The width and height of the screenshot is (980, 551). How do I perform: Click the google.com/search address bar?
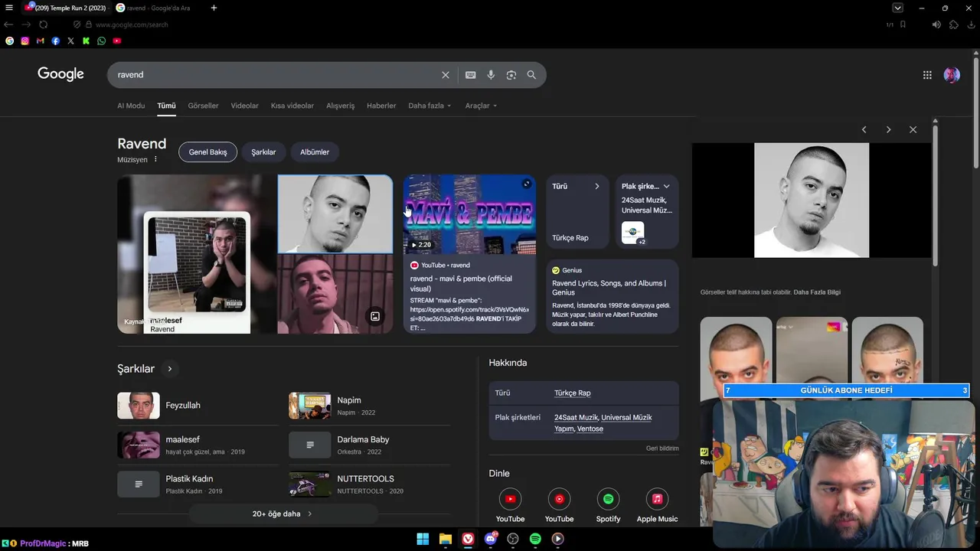(x=132, y=24)
